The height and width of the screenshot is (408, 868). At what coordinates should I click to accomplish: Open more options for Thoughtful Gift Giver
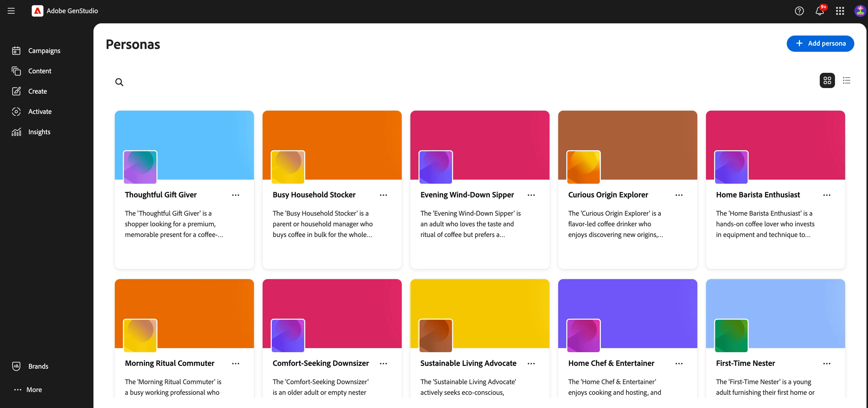[235, 195]
